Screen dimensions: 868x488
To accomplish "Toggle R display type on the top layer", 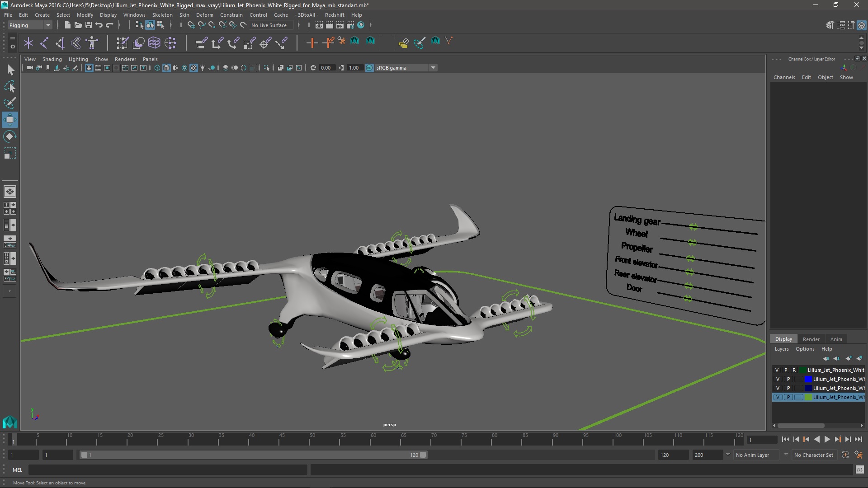I will click(x=794, y=370).
